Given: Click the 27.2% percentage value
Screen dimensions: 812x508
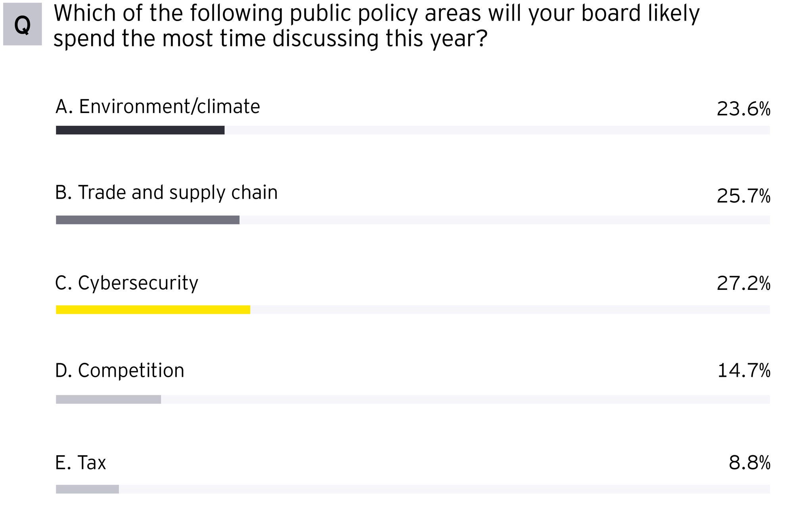Looking at the screenshot, I should coord(743,284).
